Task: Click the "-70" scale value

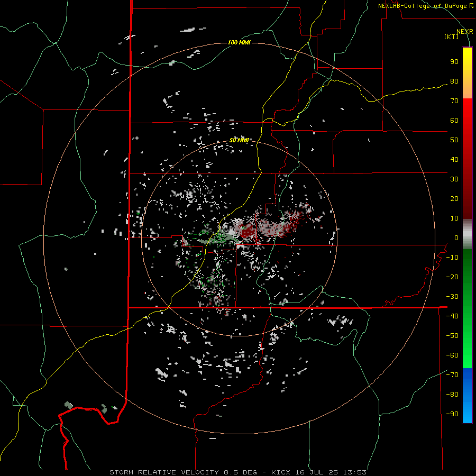Action: [x=452, y=375]
